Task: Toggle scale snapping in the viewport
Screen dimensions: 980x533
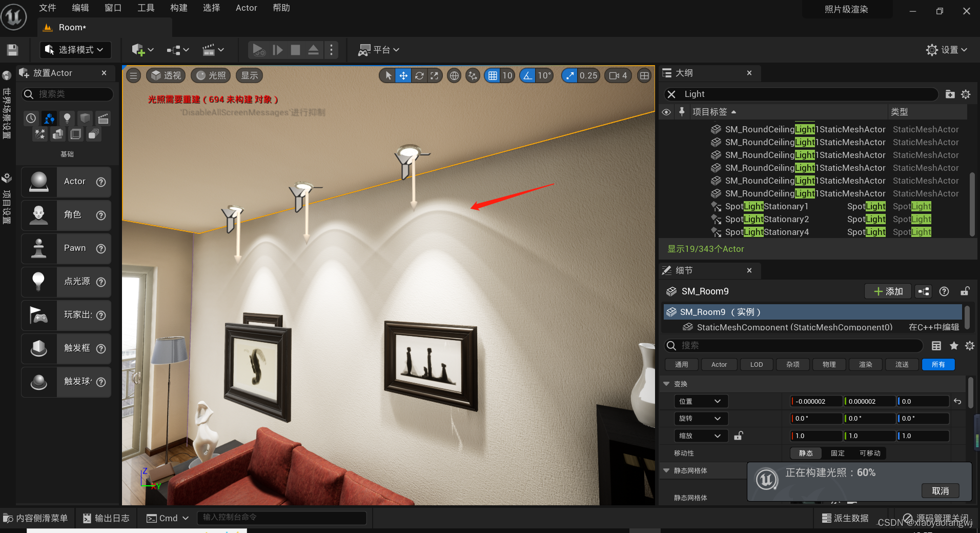Action: 569,76
